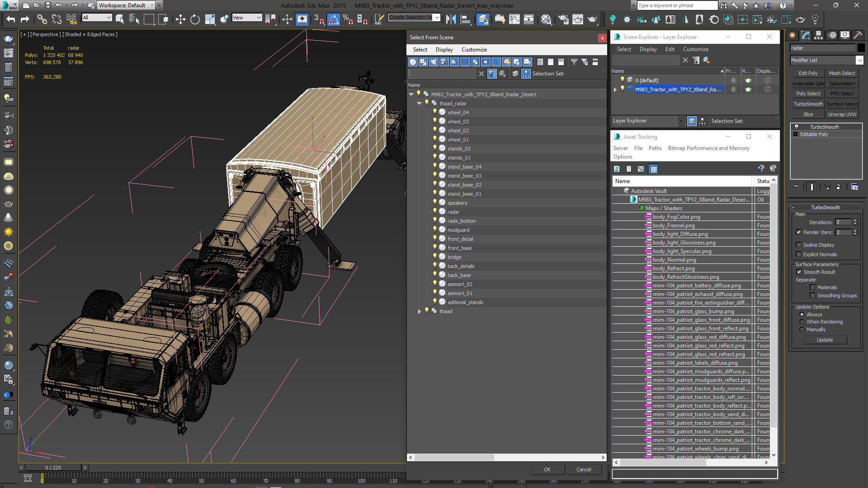Uncheck the Smooth Result checkbox

pos(799,272)
